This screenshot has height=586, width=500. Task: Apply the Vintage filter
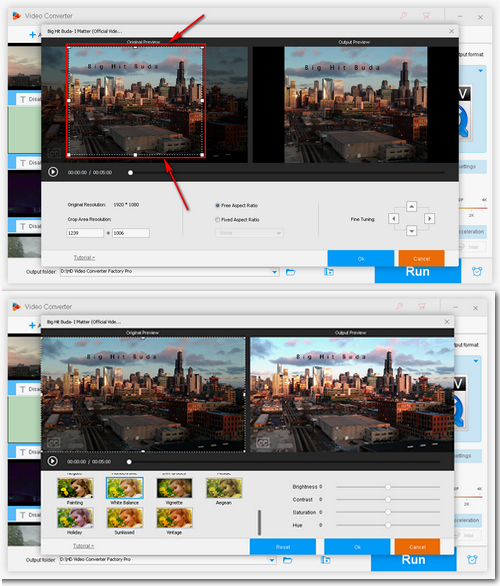point(174,518)
